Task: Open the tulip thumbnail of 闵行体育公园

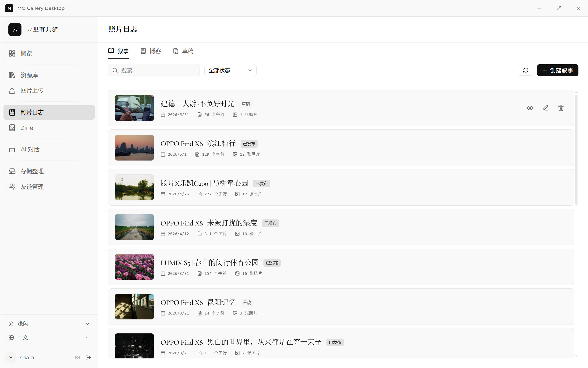Action: pyautogui.click(x=134, y=267)
